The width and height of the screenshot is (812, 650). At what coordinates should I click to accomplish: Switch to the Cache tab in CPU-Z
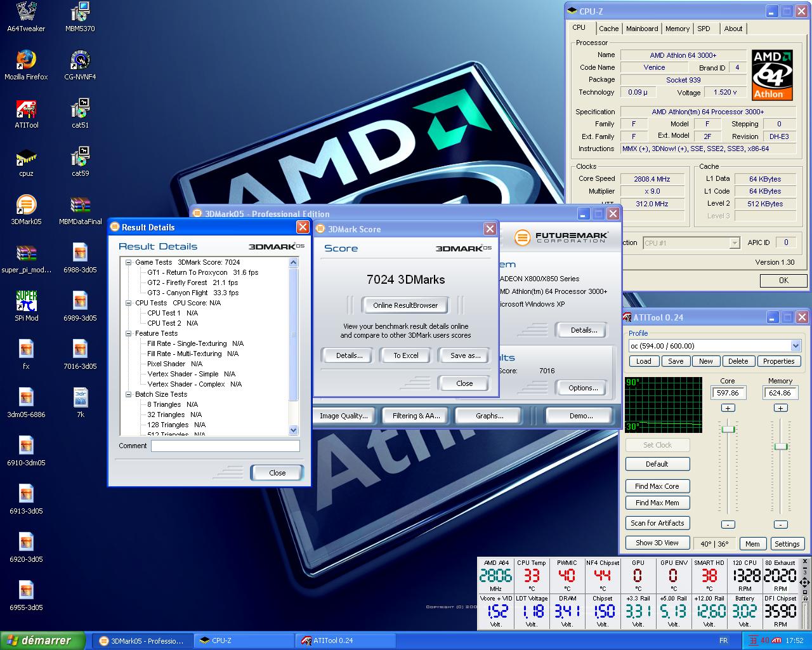click(x=608, y=29)
